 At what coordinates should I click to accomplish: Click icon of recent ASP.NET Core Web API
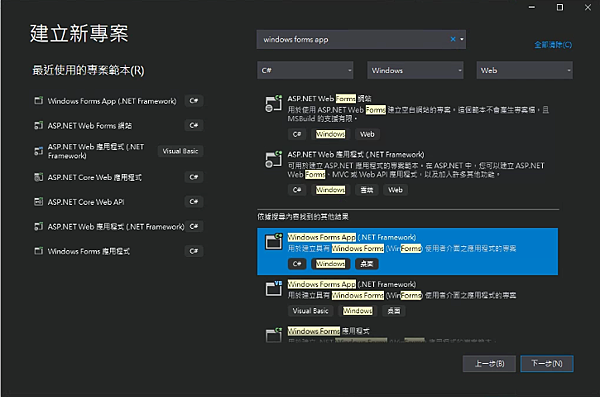click(x=39, y=202)
